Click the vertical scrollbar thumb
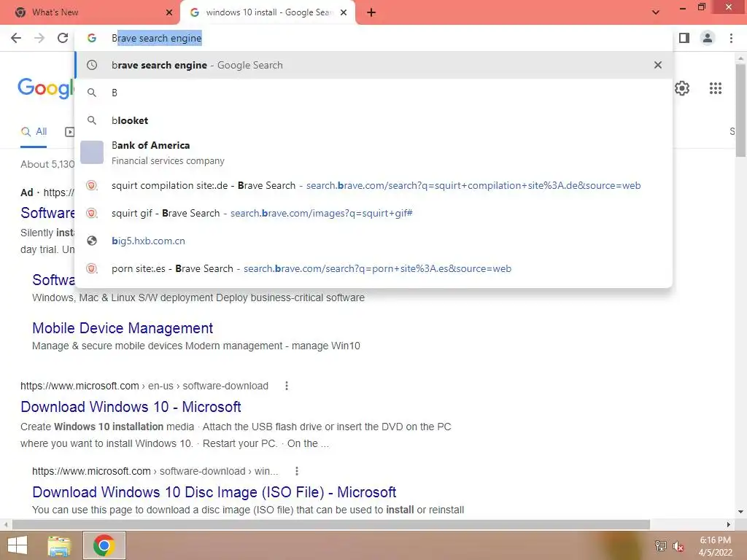Screen dimensions: 747x560 (740, 109)
